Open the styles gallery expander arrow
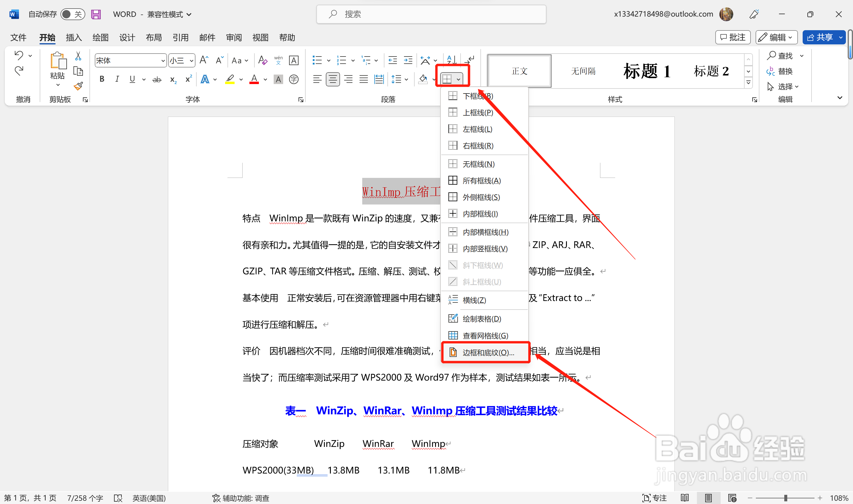Viewport: 853px width, 504px height. [x=748, y=82]
